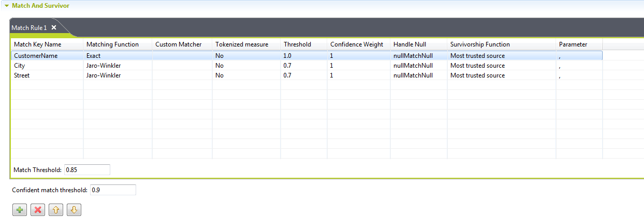Click the Match Threshold input field
Image resolution: width=644 pixels, height=217 pixels.
point(87,169)
